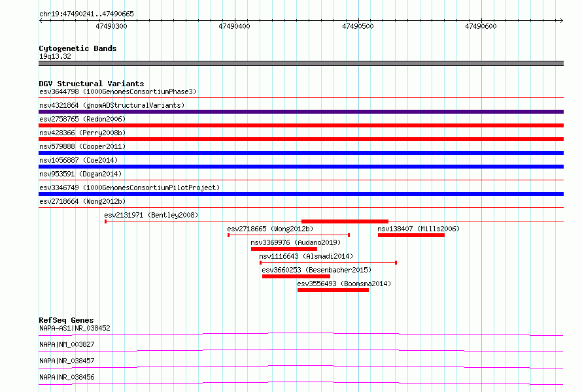Click the DGV Structural Variants track heading

(92, 84)
